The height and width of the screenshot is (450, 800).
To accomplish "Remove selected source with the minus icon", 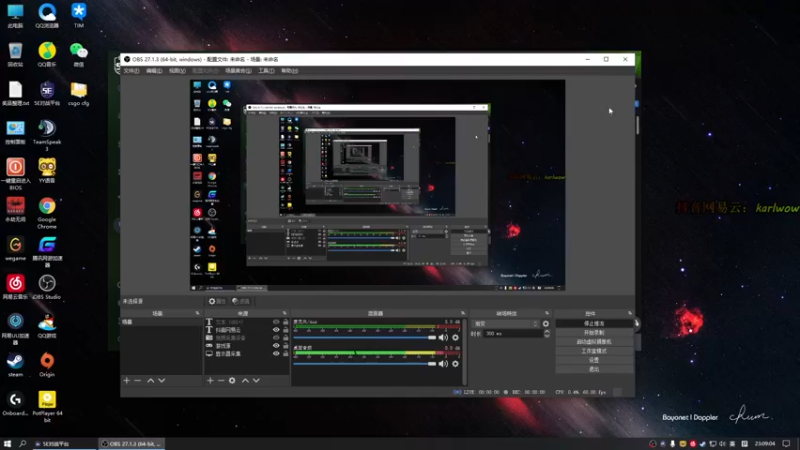I will pos(221,381).
